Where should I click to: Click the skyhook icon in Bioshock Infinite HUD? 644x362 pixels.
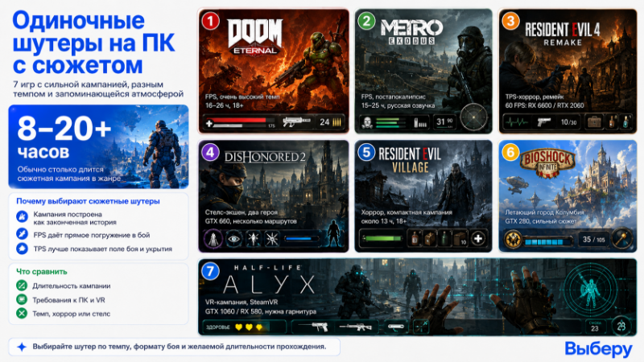point(621,239)
